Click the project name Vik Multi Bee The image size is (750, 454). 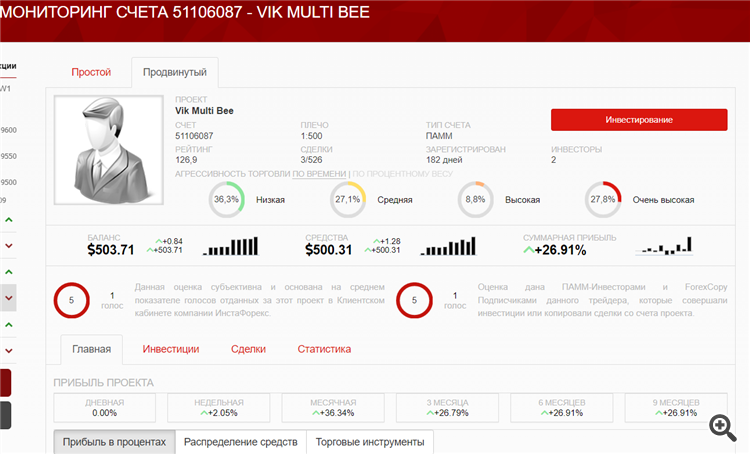(204, 111)
